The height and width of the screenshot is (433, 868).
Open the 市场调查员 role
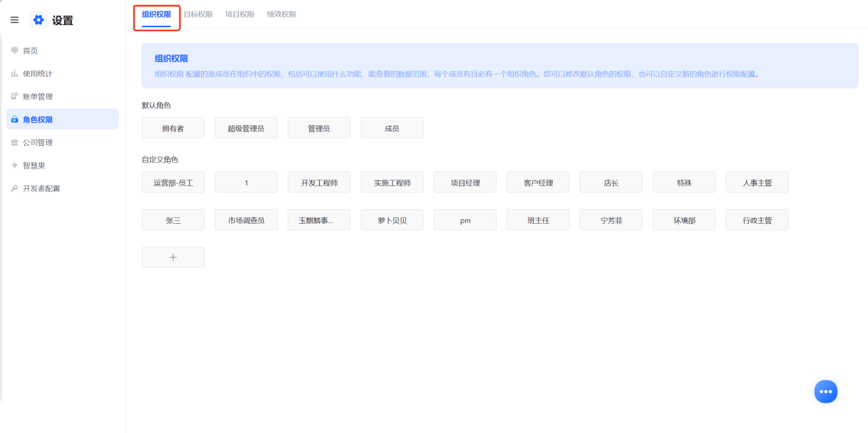click(246, 220)
